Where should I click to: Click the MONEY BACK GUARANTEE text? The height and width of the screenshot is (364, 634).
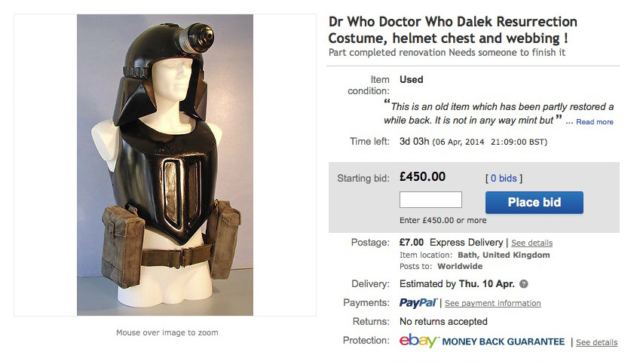tap(504, 342)
